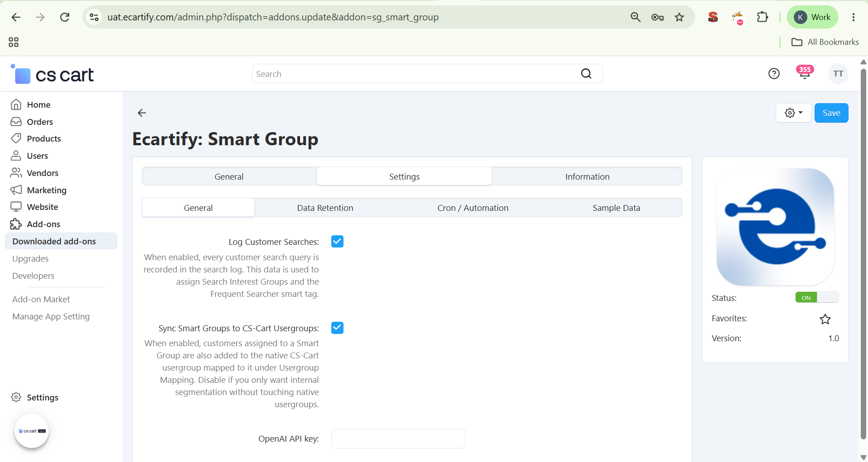The width and height of the screenshot is (868, 462).
Task: Focus the admin Search field
Action: click(427, 74)
